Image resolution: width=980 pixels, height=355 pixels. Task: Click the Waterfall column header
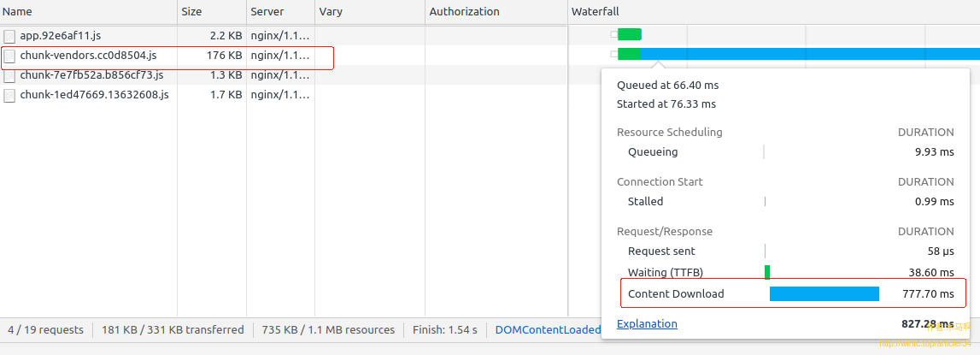pos(595,11)
